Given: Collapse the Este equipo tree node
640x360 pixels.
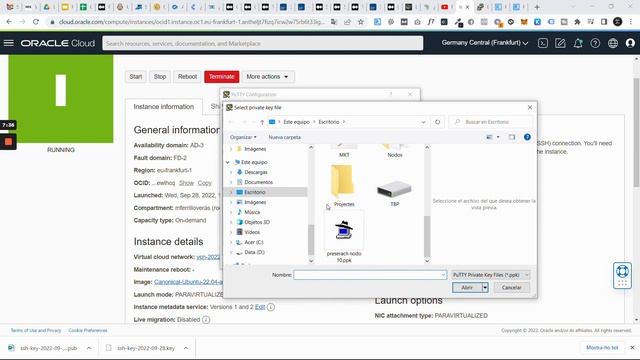Looking at the screenshot, I should 228,162.
